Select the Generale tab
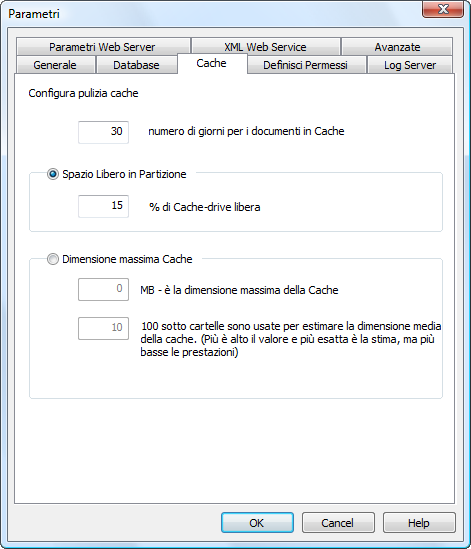 point(55,65)
